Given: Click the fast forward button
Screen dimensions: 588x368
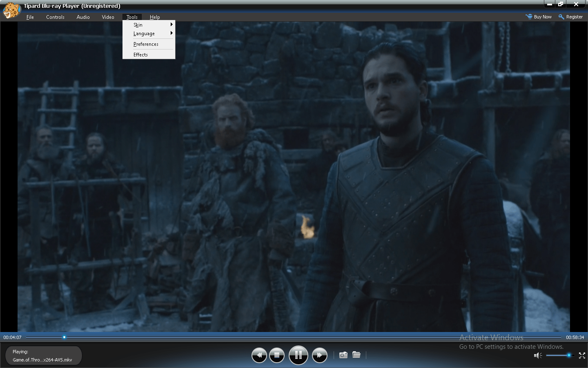Looking at the screenshot, I should pyautogui.click(x=319, y=355).
